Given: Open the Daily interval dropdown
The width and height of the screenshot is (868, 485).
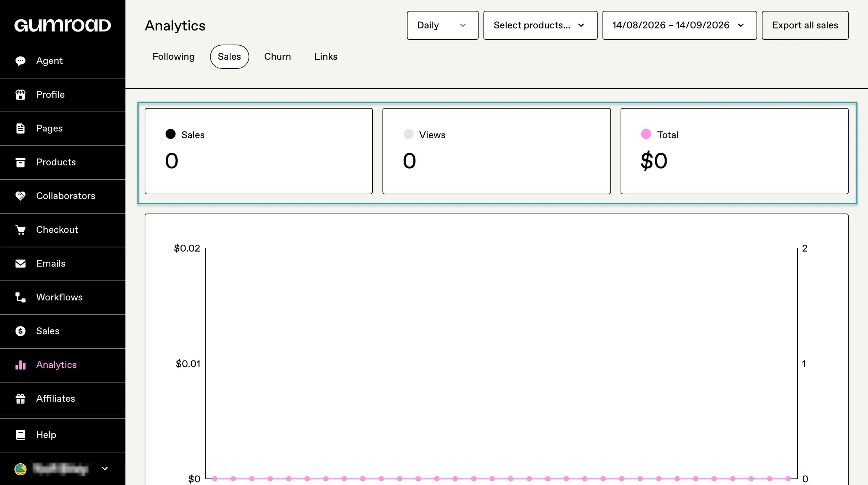Looking at the screenshot, I should click(442, 25).
